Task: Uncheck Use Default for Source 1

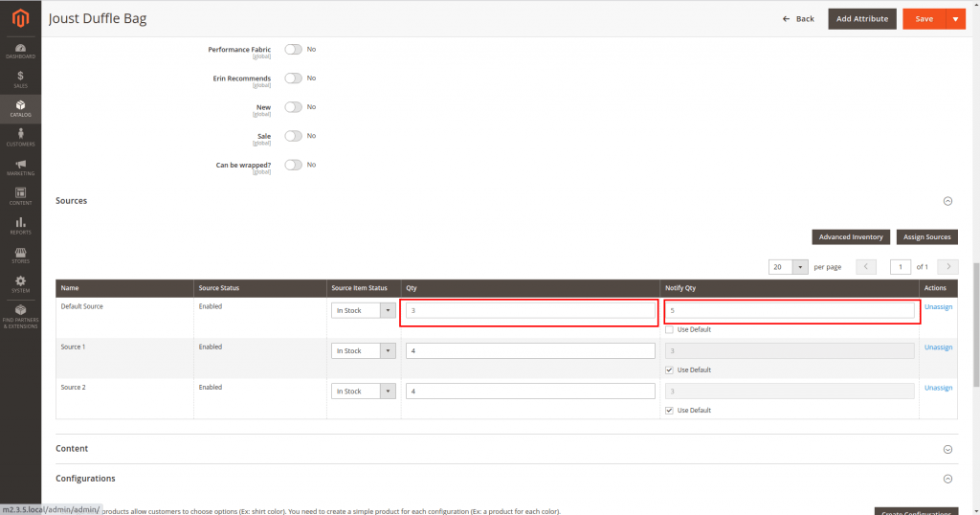Action: tap(669, 369)
